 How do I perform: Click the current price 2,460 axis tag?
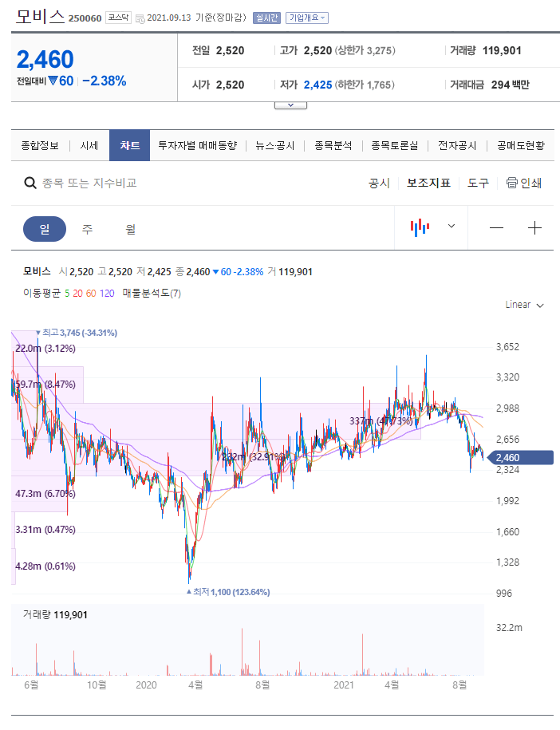click(x=520, y=458)
